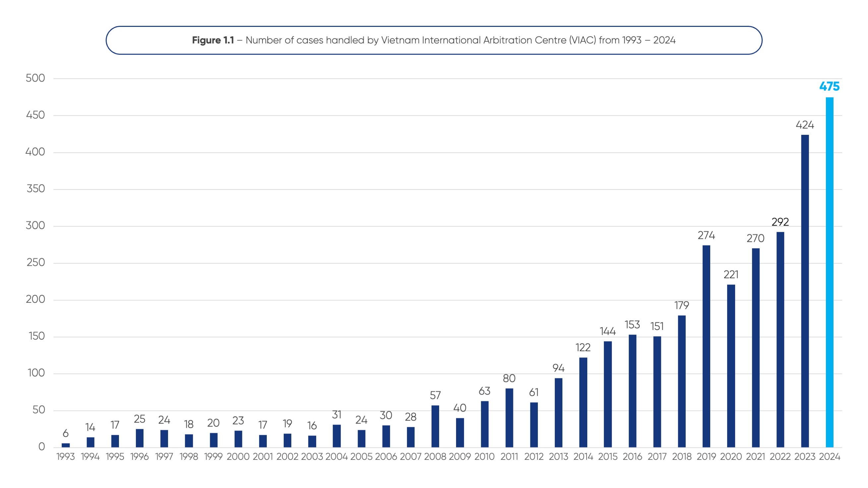
Task: Click the 2024 x-axis year label
Action: (829, 457)
